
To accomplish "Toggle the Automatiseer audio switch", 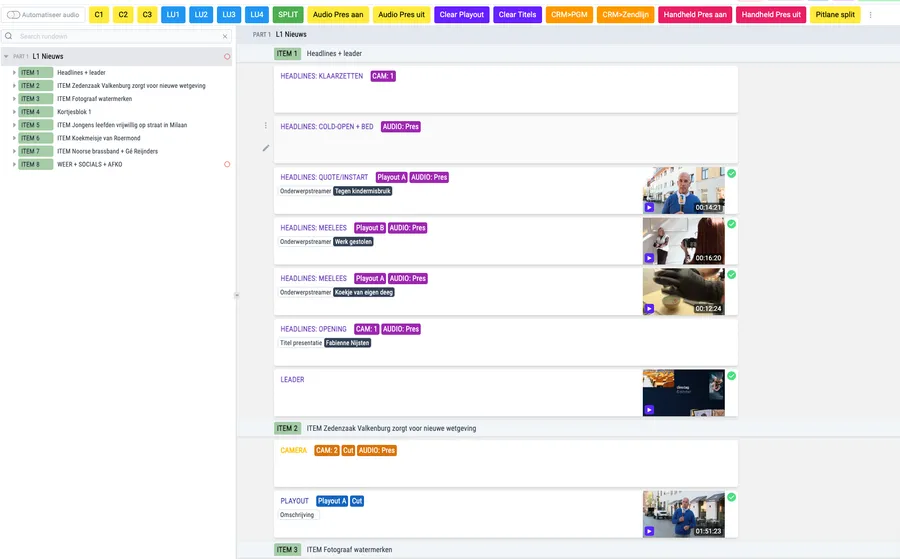I will pos(14,15).
